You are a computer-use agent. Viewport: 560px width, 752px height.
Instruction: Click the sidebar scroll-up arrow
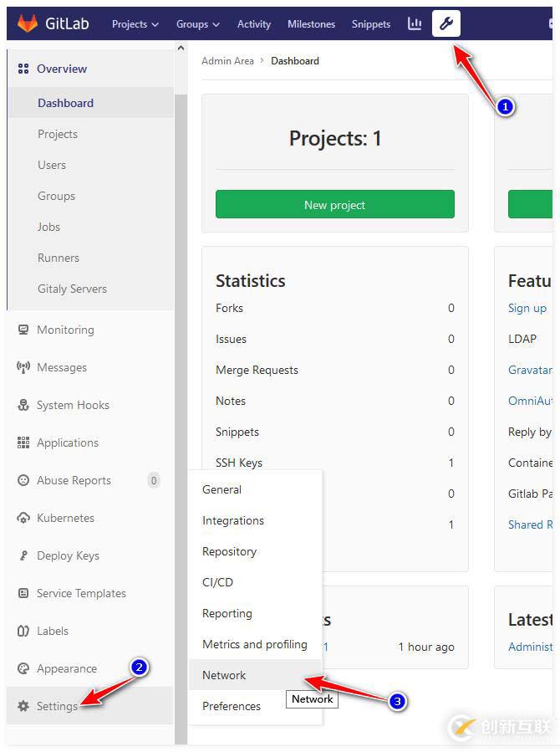click(x=181, y=48)
